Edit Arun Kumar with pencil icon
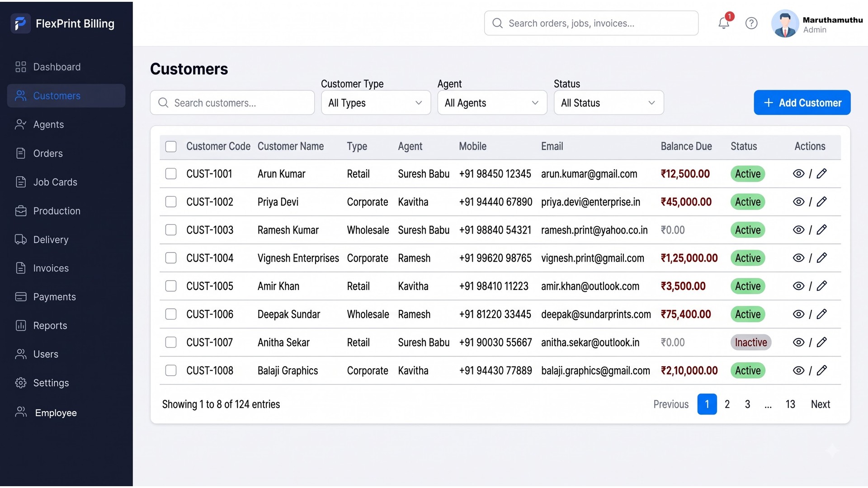This screenshot has height=488, width=868. pos(822,174)
